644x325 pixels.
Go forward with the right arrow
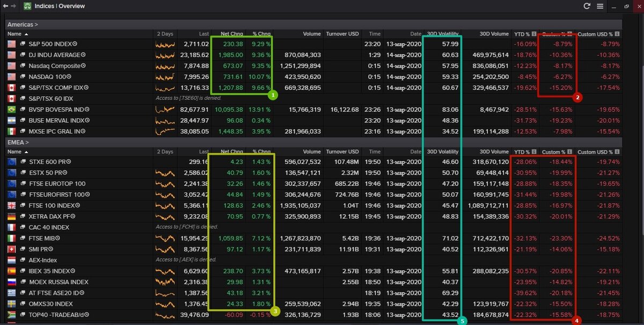(13, 6)
